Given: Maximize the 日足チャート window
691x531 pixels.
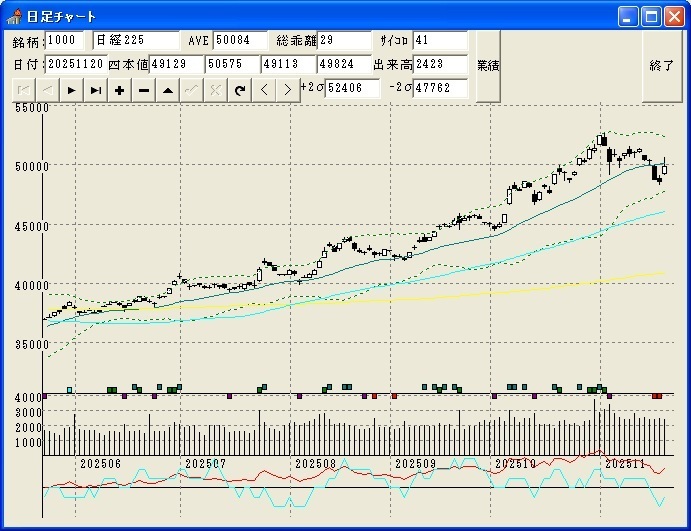Looking at the screenshot, I should click(x=651, y=15).
